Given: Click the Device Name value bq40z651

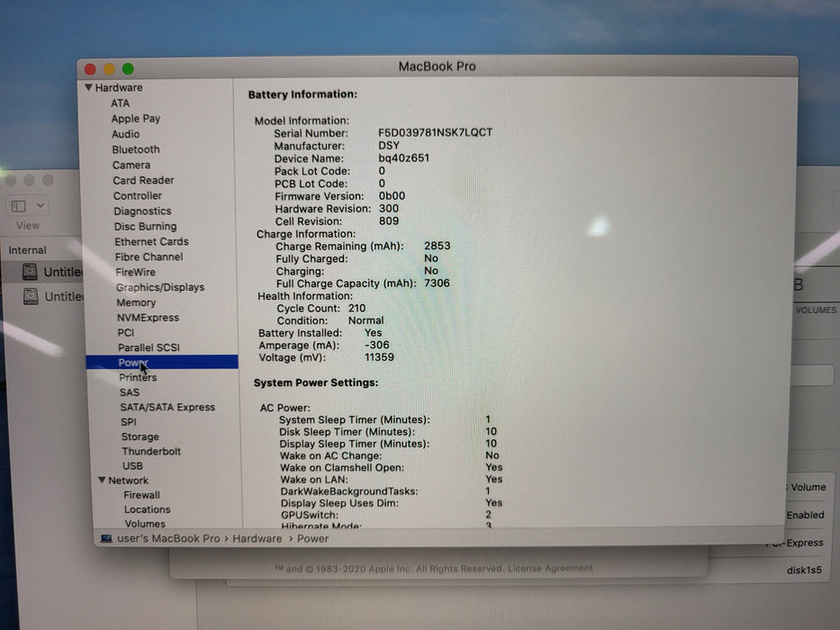Looking at the screenshot, I should [x=403, y=158].
